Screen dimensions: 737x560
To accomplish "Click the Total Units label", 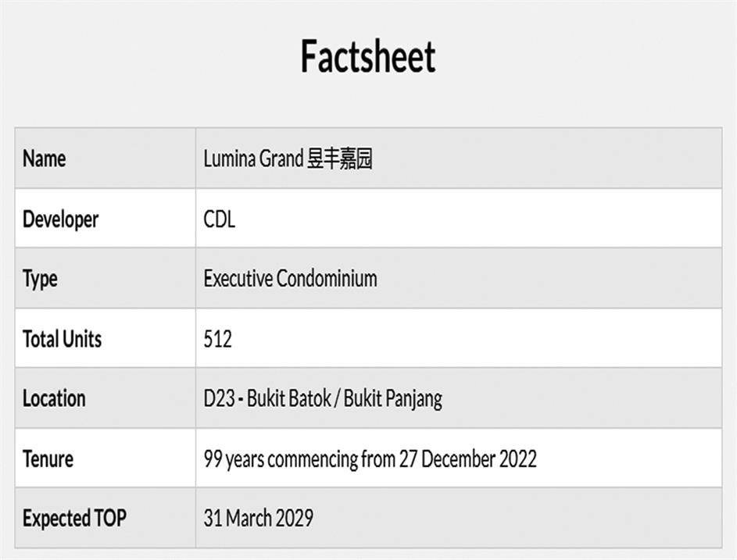I will coord(62,339).
